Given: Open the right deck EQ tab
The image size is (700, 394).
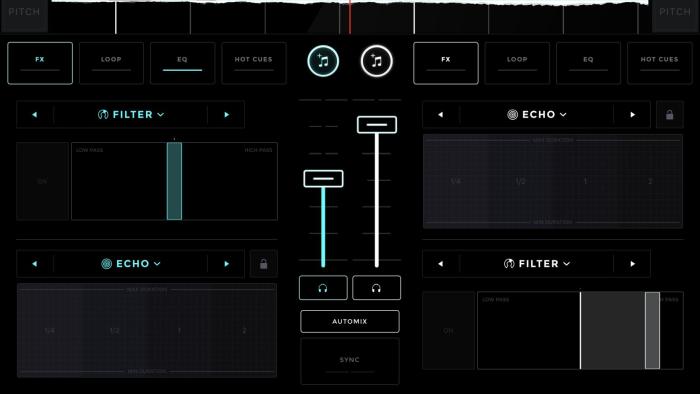Looking at the screenshot, I should tap(588, 63).
